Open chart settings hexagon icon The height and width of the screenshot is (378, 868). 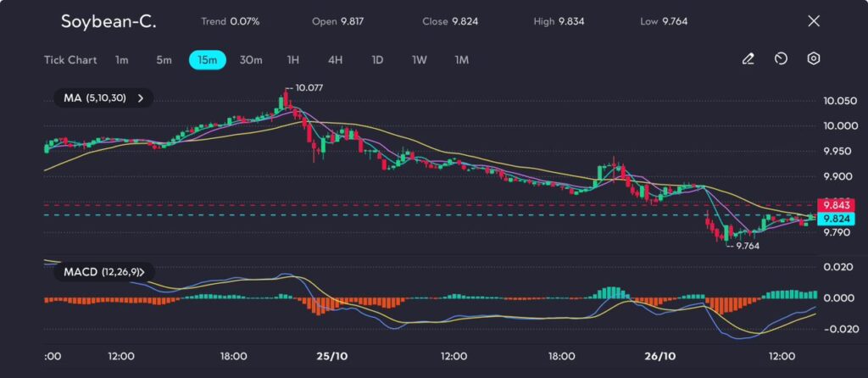[813, 59]
